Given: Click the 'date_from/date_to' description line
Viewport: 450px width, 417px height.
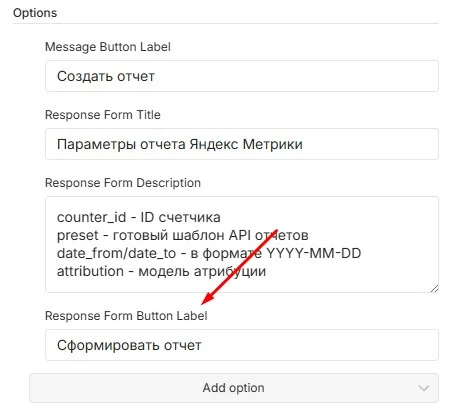Looking at the screenshot, I should click(209, 253).
